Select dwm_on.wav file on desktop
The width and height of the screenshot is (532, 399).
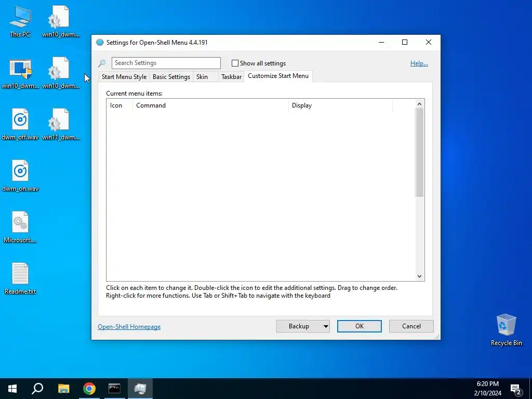[20, 176]
